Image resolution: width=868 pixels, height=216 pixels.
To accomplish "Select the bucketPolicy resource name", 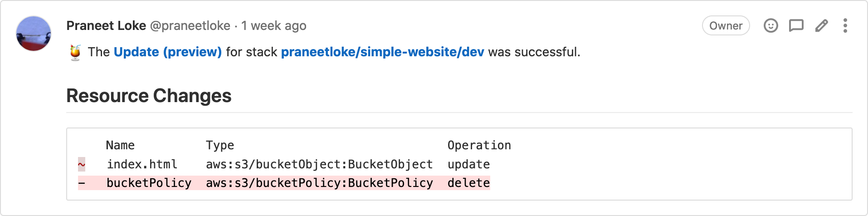I will [149, 183].
